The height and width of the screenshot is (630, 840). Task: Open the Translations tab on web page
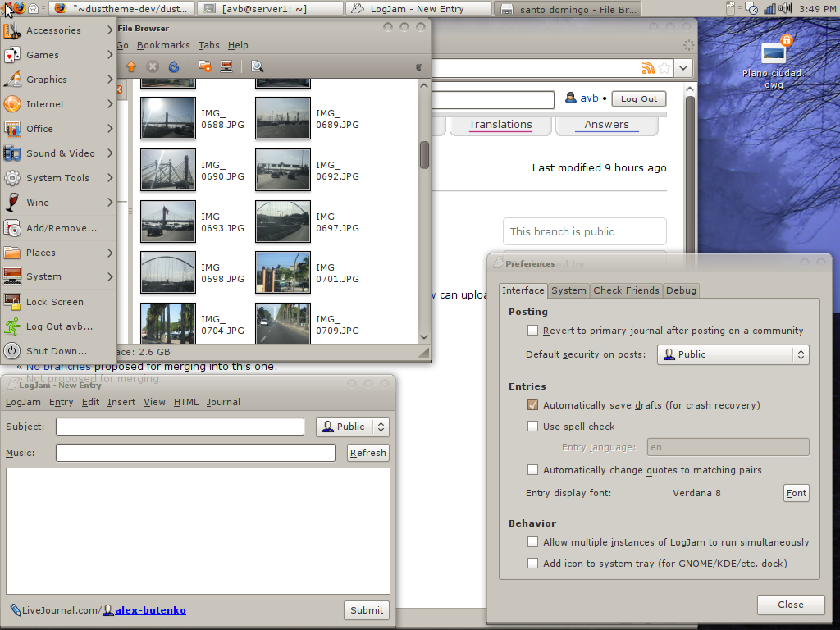[500, 125]
